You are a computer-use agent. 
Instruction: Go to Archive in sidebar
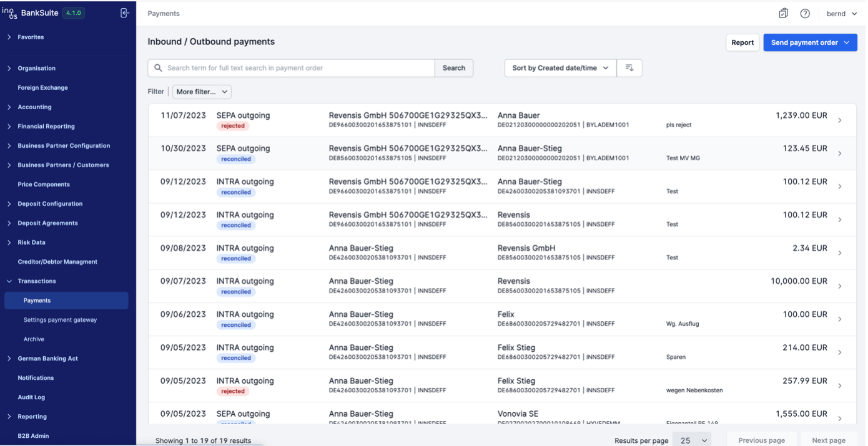34,339
